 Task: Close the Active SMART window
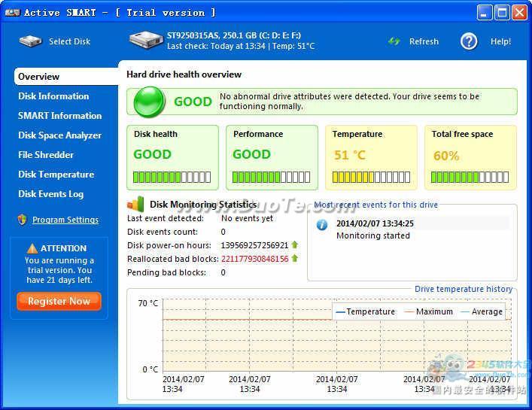click(519, 13)
